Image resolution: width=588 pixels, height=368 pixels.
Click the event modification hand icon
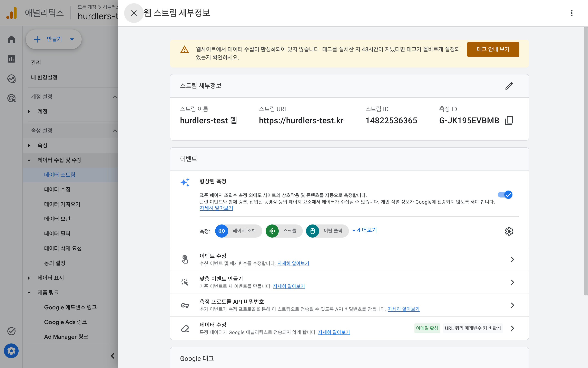pos(185,259)
